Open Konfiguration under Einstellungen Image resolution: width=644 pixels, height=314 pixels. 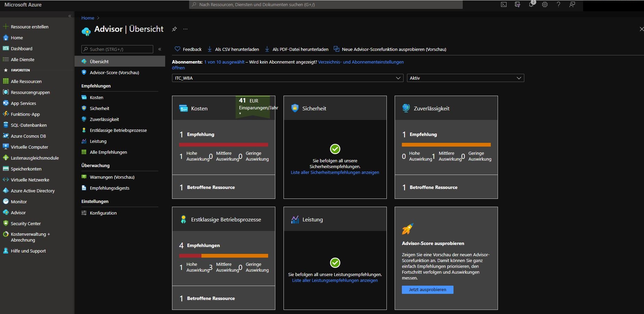click(103, 213)
